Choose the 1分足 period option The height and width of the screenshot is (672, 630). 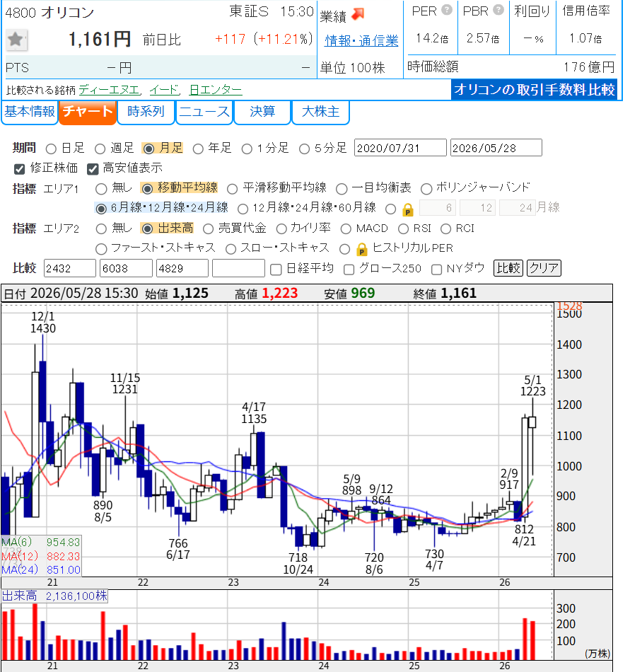pos(247,149)
